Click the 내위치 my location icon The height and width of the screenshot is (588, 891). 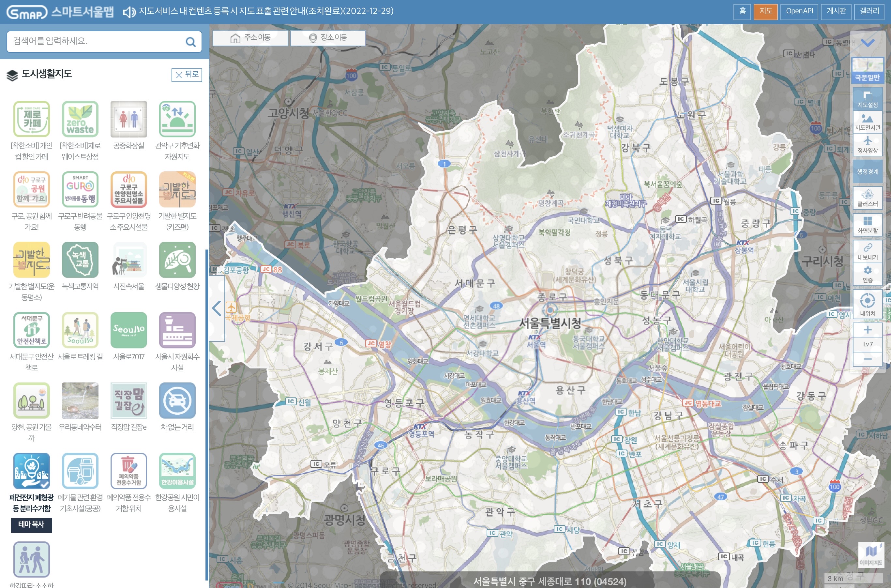coord(867,304)
